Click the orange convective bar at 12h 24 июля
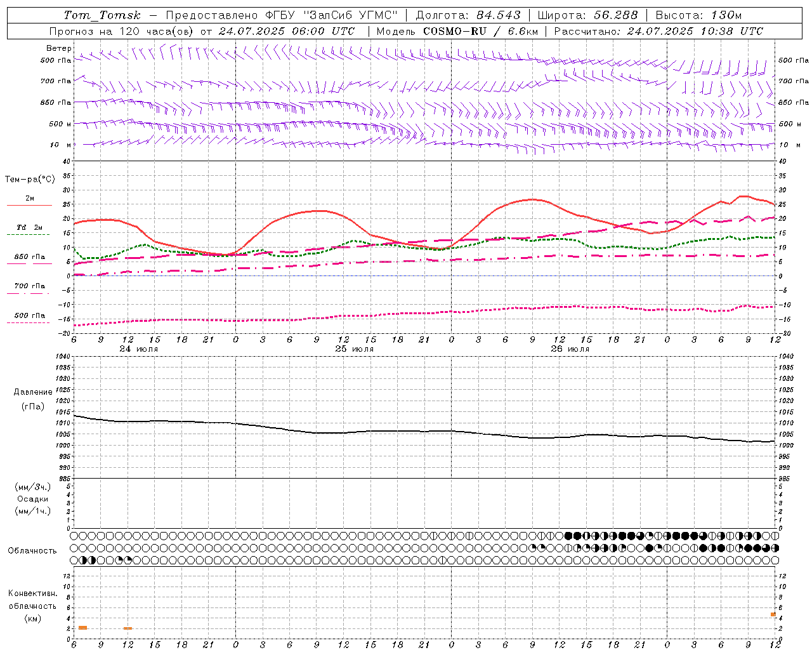The height and width of the screenshot is (650, 812). (128, 628)
